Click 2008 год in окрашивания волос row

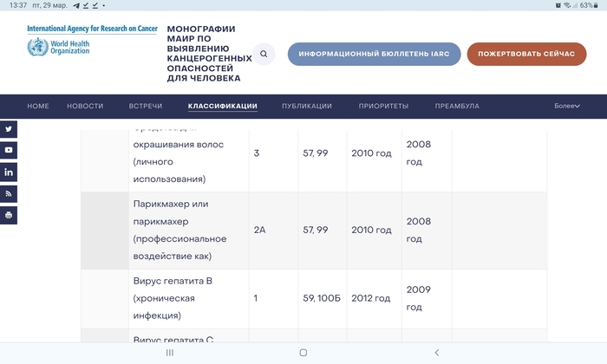click(x=419, y=153)
